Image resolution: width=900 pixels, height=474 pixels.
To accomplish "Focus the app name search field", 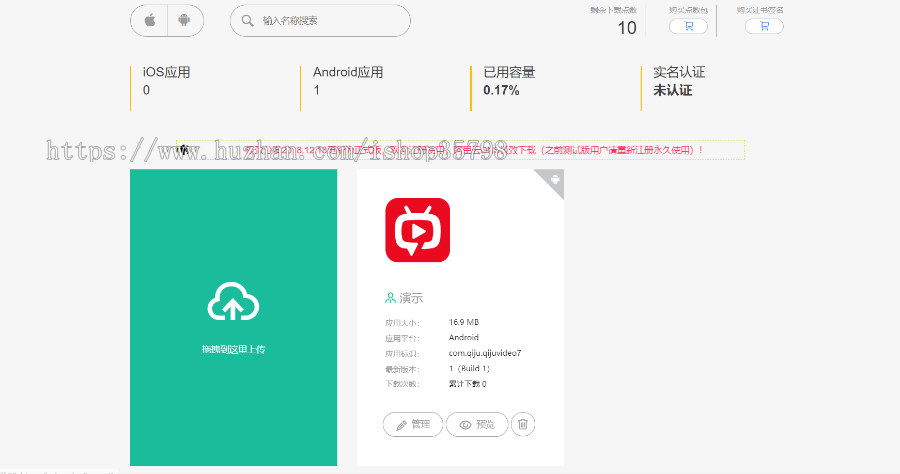I will coord(330,20).
